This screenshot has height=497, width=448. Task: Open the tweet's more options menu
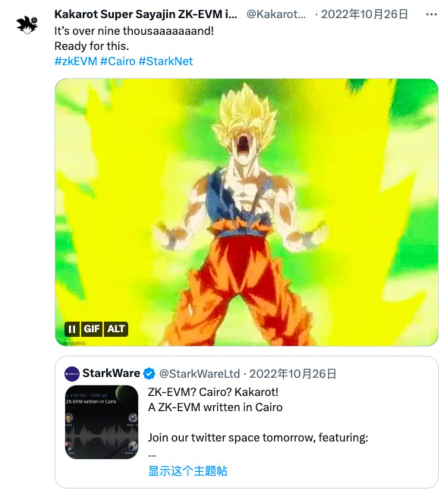pos(431,14)
